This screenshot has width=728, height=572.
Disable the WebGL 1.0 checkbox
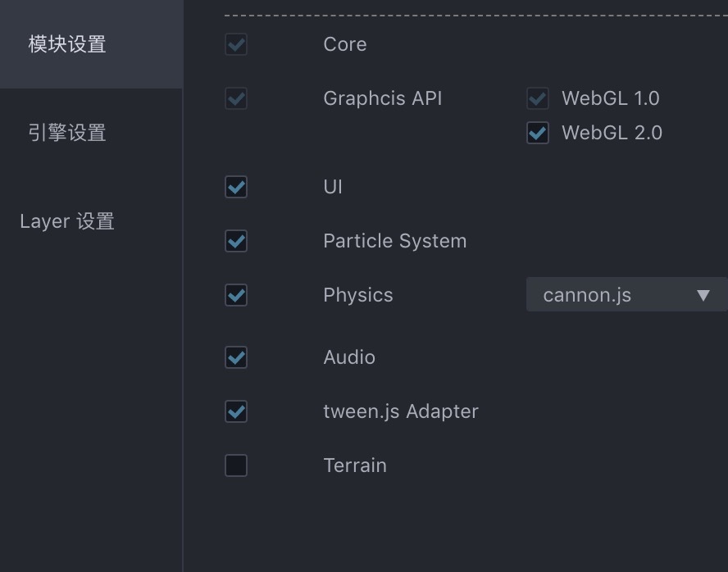click(x=538, y=98)
